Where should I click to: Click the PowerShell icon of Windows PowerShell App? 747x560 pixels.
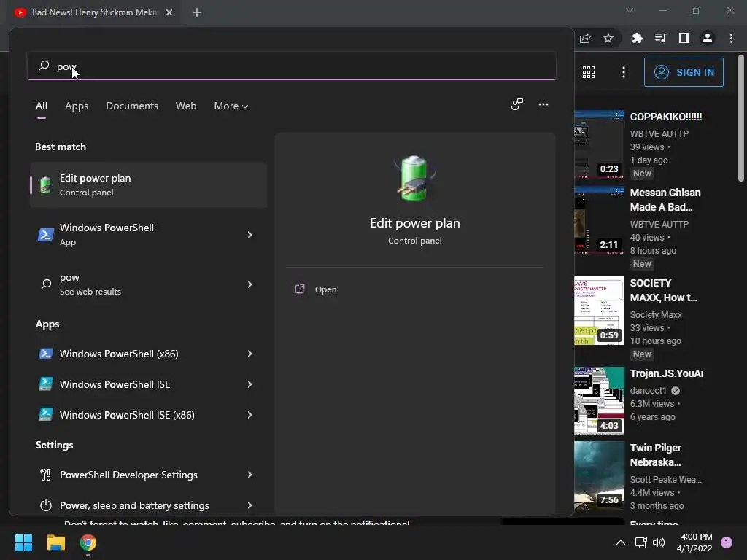point(46,235)
